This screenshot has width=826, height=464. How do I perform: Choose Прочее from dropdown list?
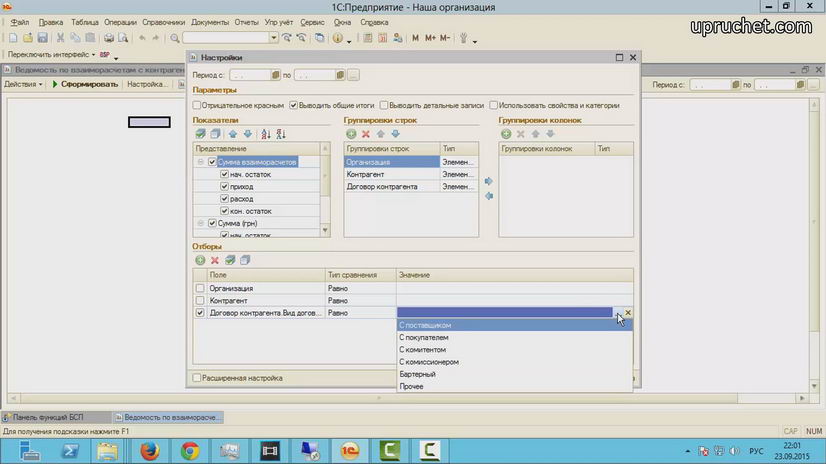tap(514, 387)
